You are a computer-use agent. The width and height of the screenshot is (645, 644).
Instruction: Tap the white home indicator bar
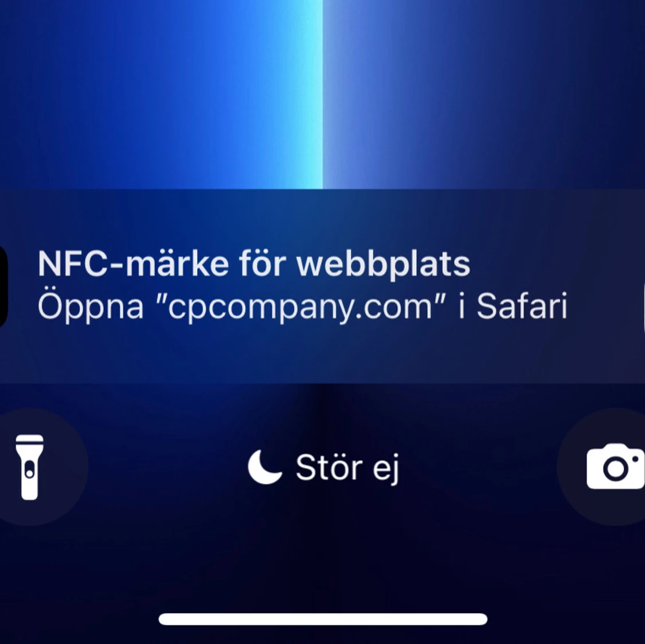point(323,619)
